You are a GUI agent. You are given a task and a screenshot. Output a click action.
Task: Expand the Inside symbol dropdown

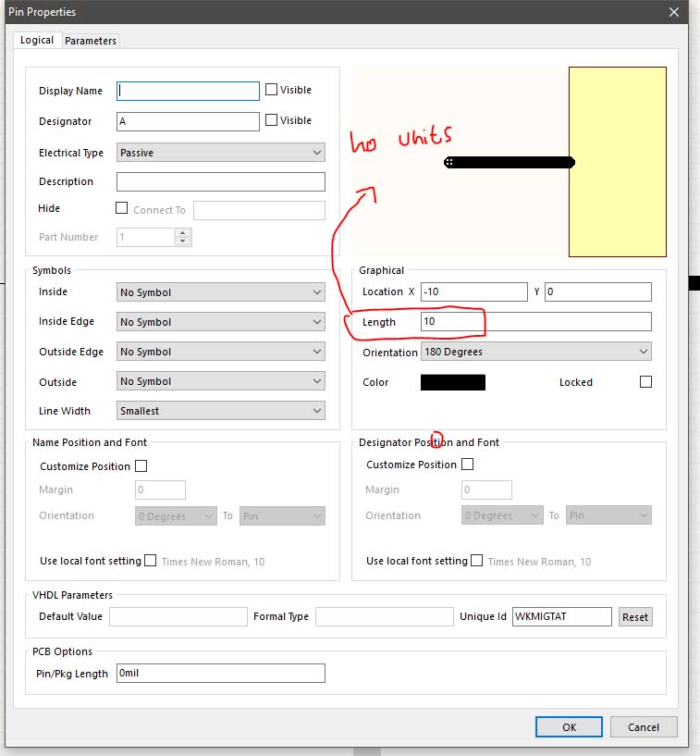click(x=221, y=292)
